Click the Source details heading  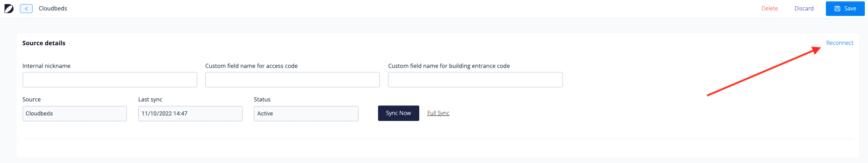pos(44,43)
